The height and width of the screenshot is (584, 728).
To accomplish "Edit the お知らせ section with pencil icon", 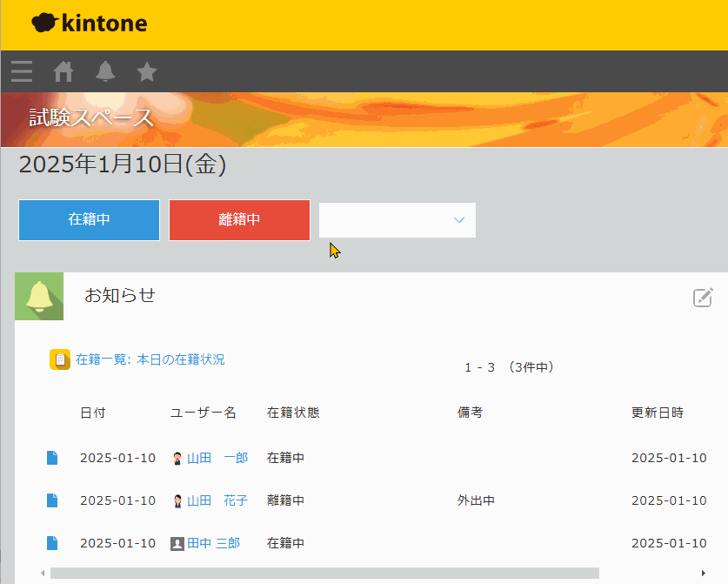I will point(703,298).
